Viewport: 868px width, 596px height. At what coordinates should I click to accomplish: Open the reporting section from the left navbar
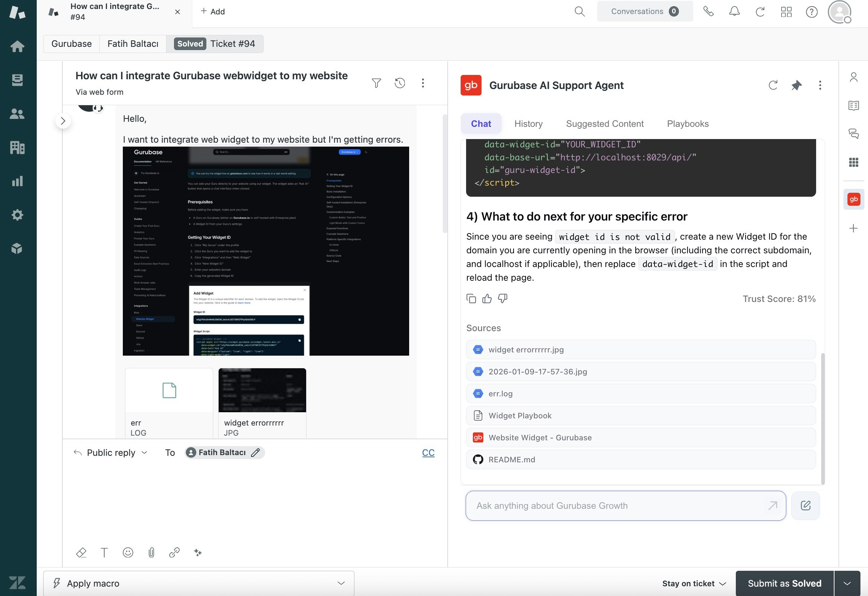tap(17, 181)
